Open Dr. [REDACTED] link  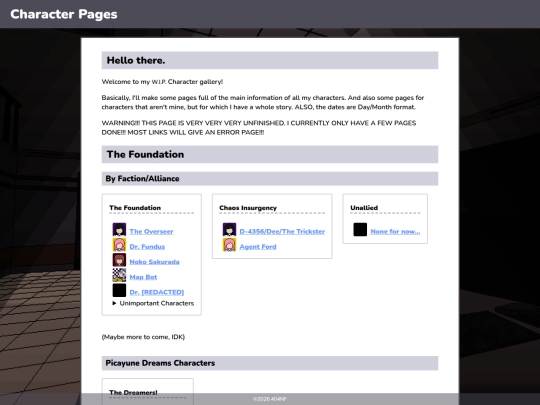tap(157, 292)
